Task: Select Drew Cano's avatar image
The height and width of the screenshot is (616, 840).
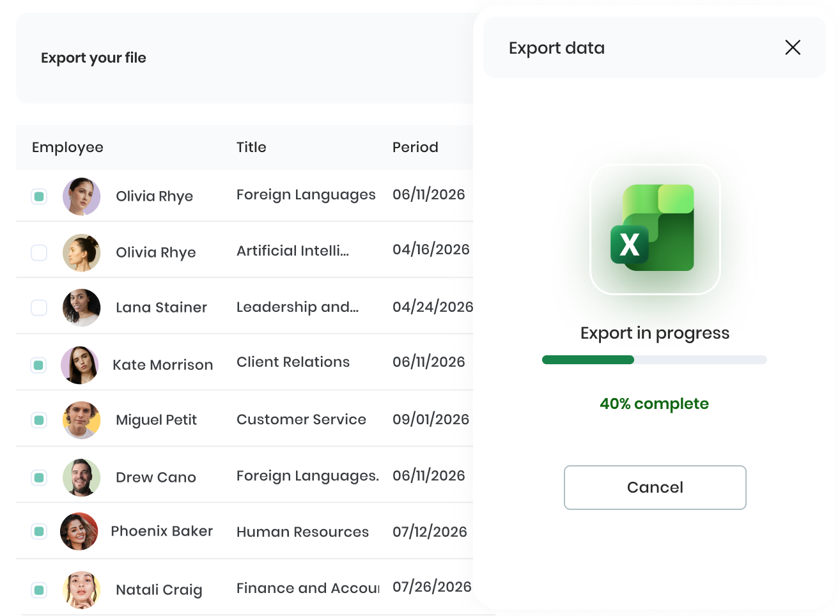Action: [81, 477]
